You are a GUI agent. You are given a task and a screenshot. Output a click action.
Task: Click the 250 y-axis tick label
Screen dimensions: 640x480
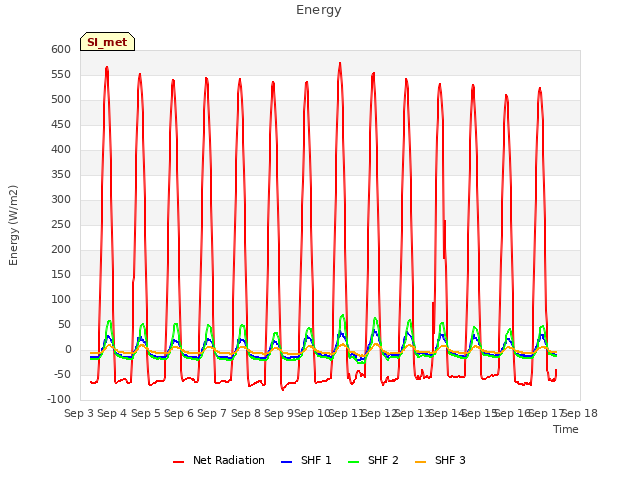pyautogui.click(x=61, y=225)
